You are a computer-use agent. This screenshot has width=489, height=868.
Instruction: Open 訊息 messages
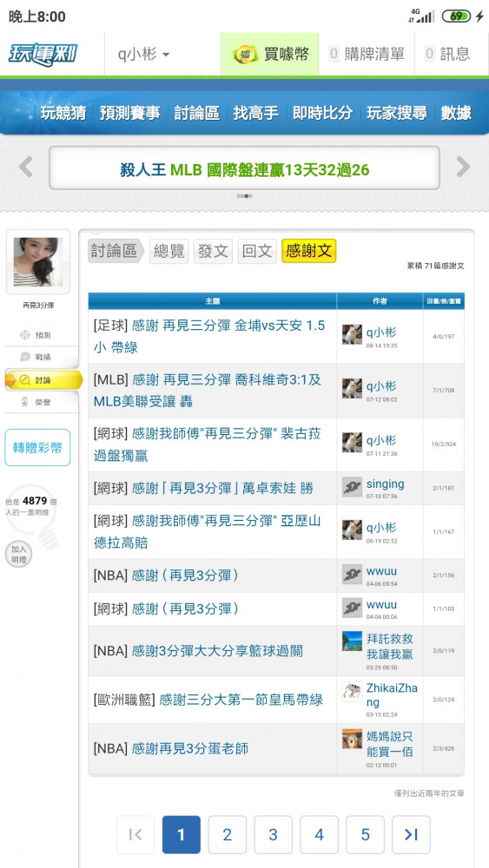[x=447, y=54]
